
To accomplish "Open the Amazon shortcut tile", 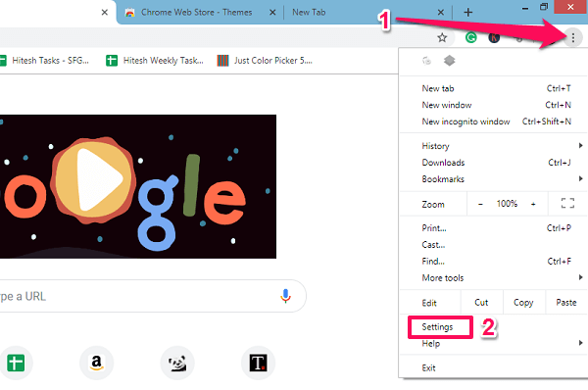I will 96,363.
